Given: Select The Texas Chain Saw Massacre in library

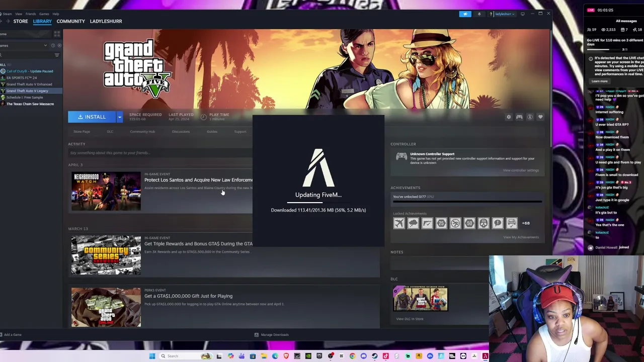Looking at the screenshot, I should tap(30, 104).
